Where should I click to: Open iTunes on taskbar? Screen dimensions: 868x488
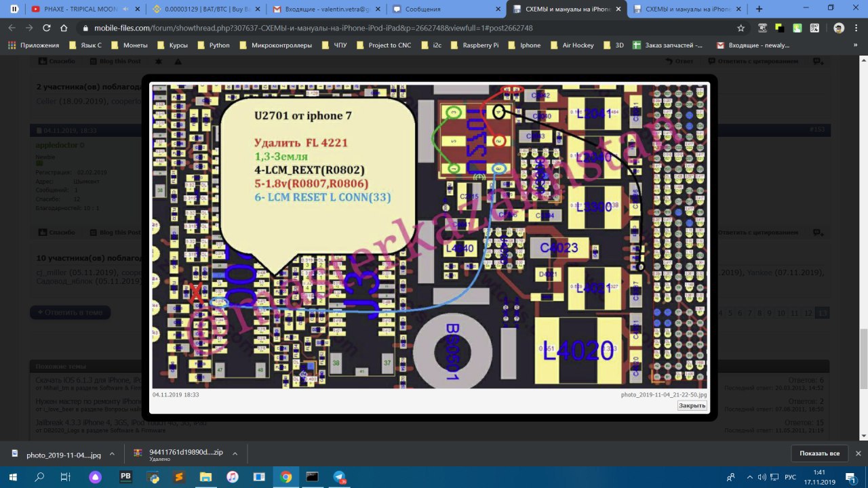(x=233, y=477)
